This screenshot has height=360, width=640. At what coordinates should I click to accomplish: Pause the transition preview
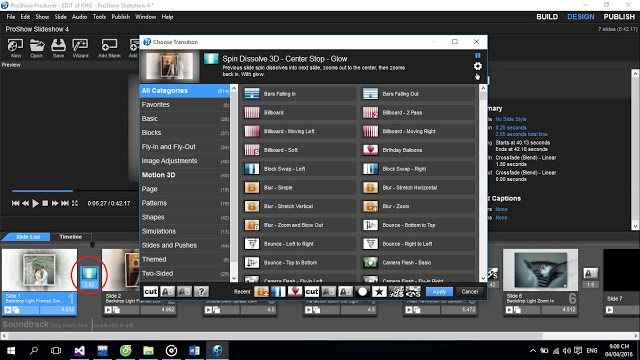(x=478, y=55)
